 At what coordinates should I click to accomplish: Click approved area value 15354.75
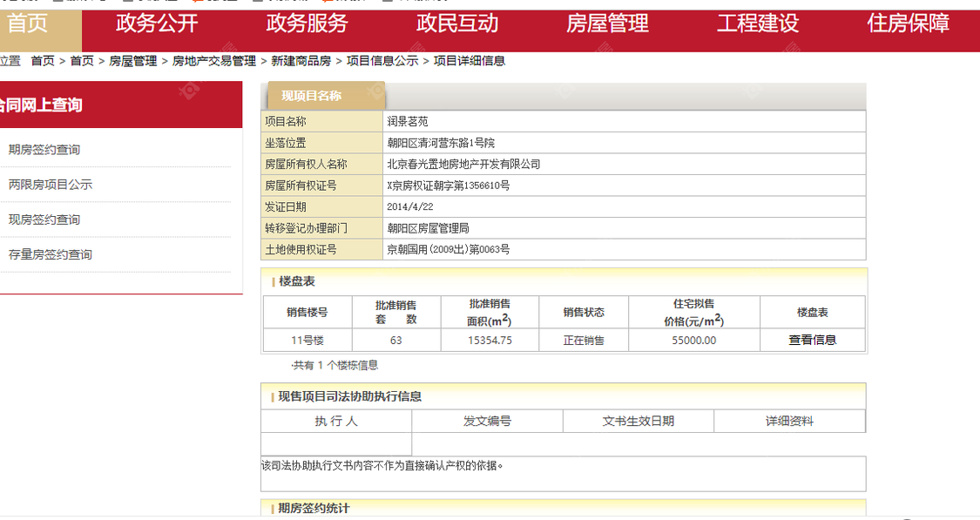[490, 341]
